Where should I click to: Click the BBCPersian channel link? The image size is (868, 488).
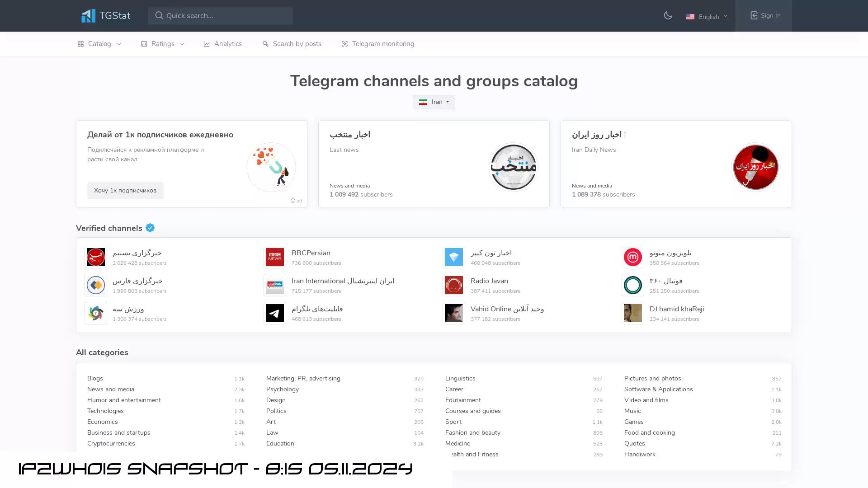(311, 253)
